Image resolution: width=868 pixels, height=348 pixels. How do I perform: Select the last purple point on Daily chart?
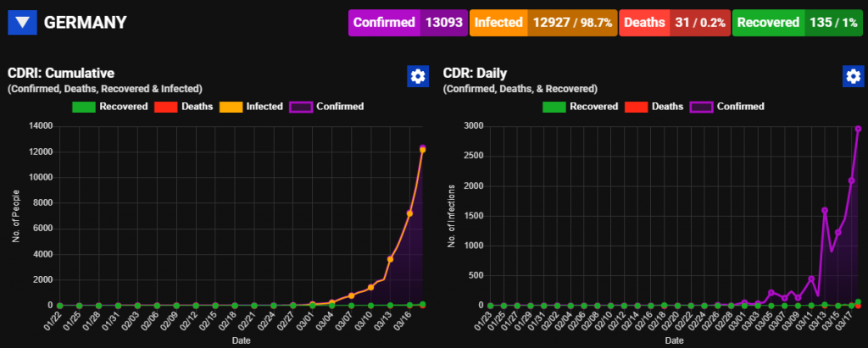pos(858,129)
